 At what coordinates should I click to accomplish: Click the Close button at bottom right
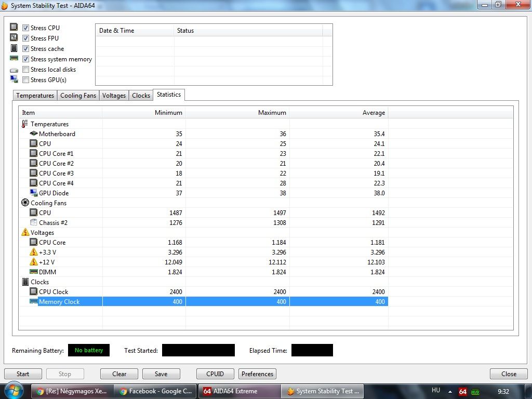coord(509,374)
